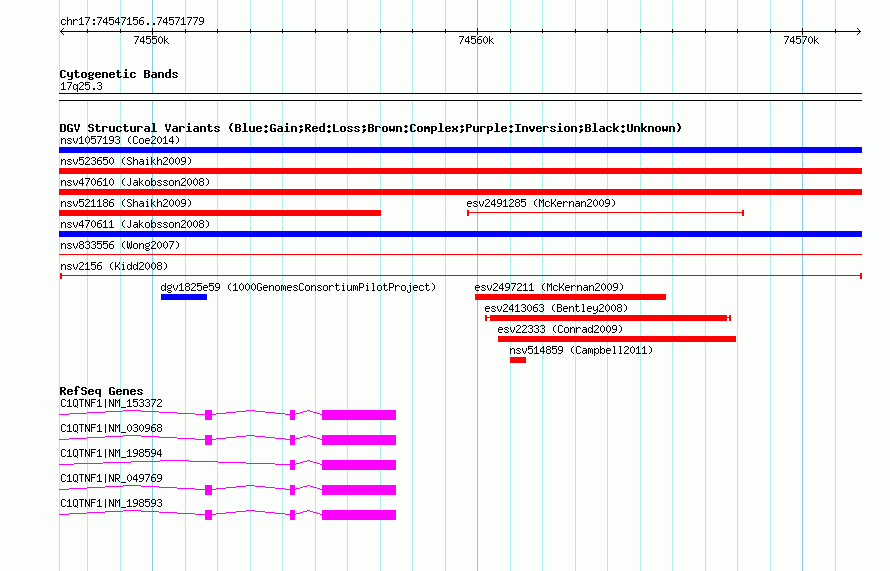Click the RefSeq Genes track title

pos(101,391)
